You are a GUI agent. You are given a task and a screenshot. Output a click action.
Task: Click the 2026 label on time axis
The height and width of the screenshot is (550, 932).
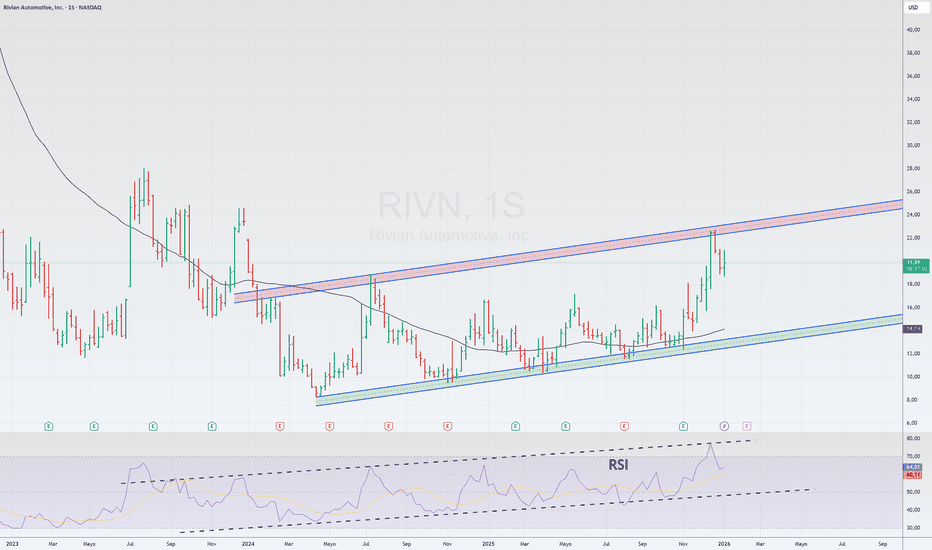[724, 543]
